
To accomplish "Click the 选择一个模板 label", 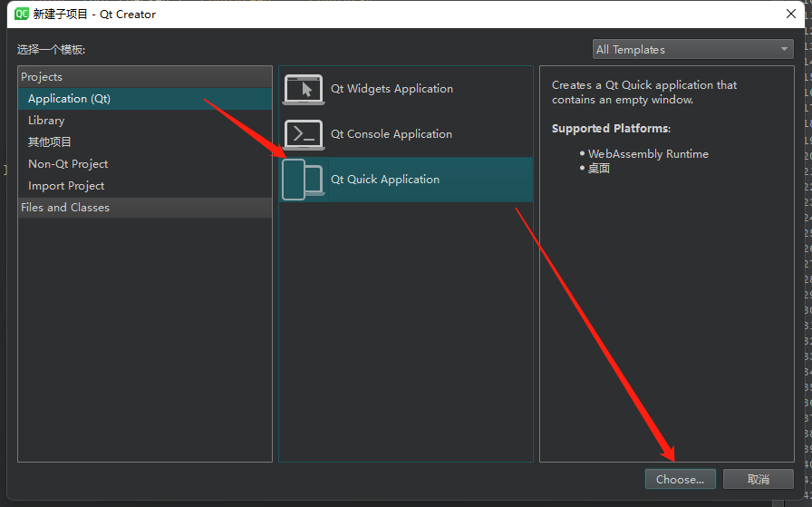I will click(x=52, y=50).
